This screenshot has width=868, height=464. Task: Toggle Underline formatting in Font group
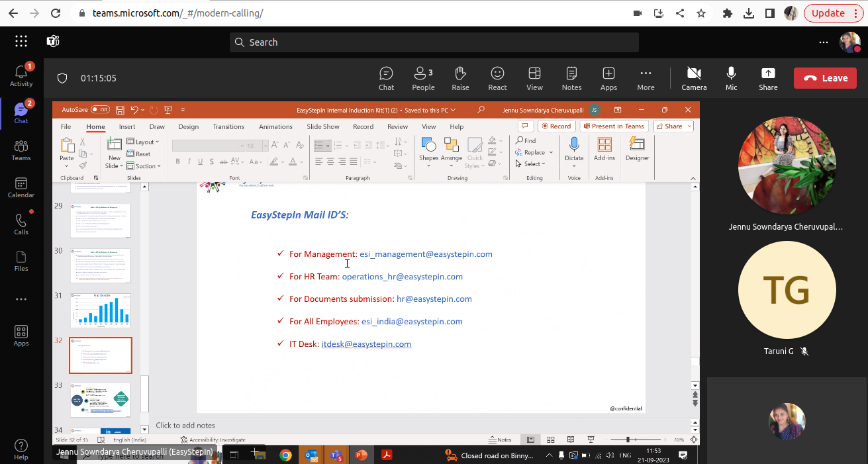tap(201, 162)
